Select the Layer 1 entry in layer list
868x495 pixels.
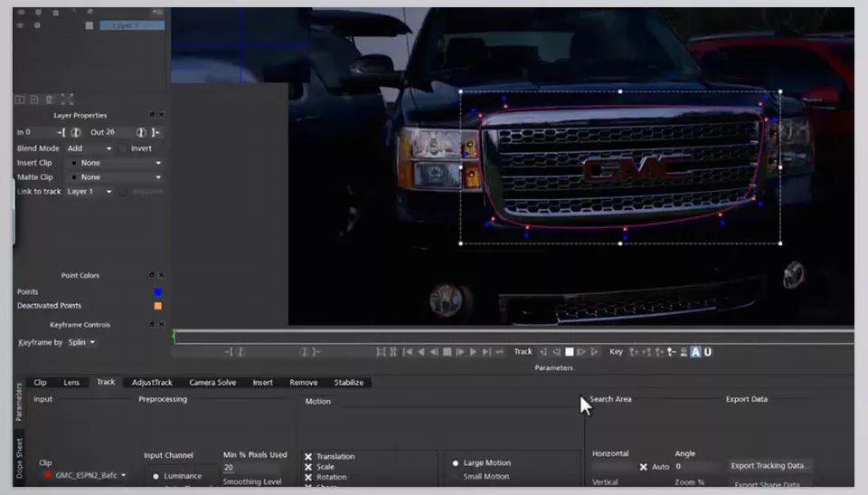[x=132, y=25]
